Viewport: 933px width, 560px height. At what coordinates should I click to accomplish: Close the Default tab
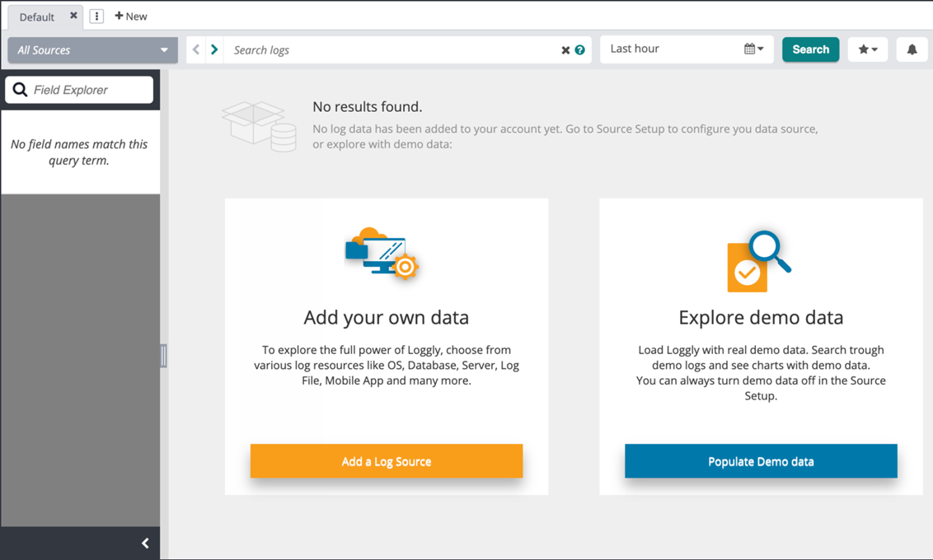(73, 16)
